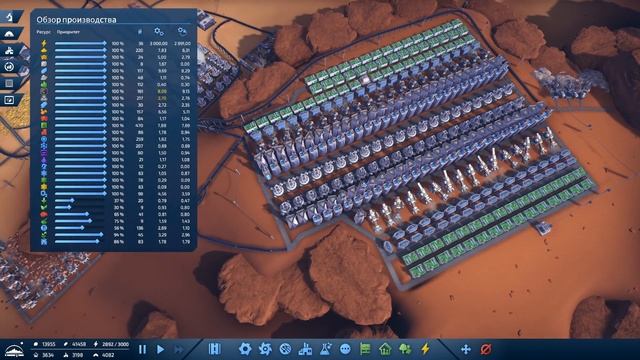Adjust priority slider on the 65 % row
Viewport: 640px width, 360px height.
tap(80, 214)
